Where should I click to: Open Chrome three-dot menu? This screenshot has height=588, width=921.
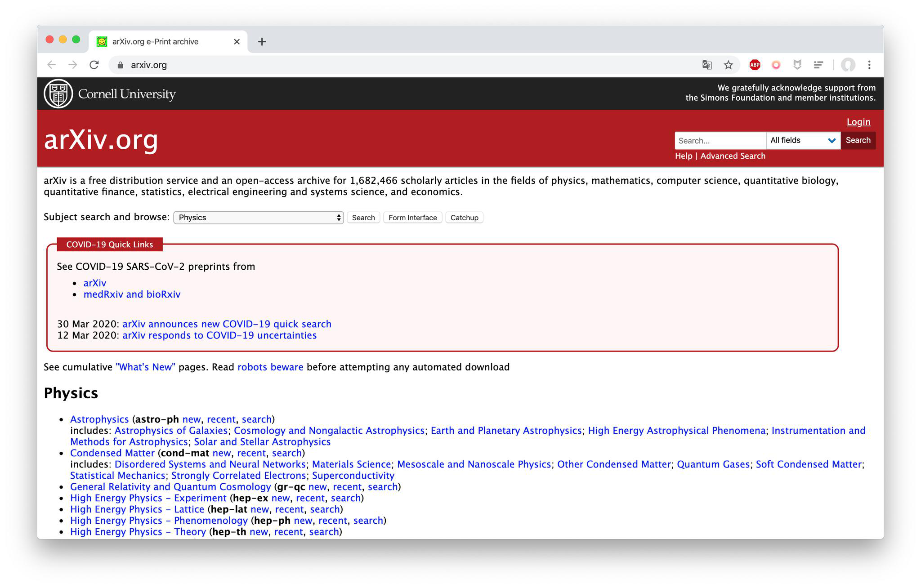point(869,65)
